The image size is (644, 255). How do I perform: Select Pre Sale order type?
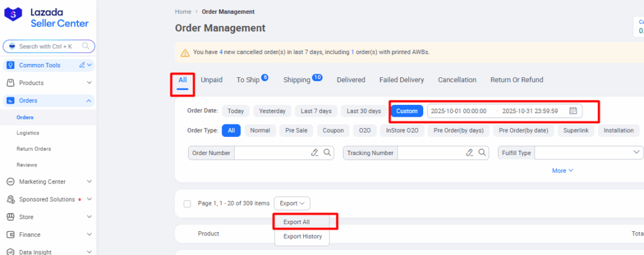pos(296,131)
